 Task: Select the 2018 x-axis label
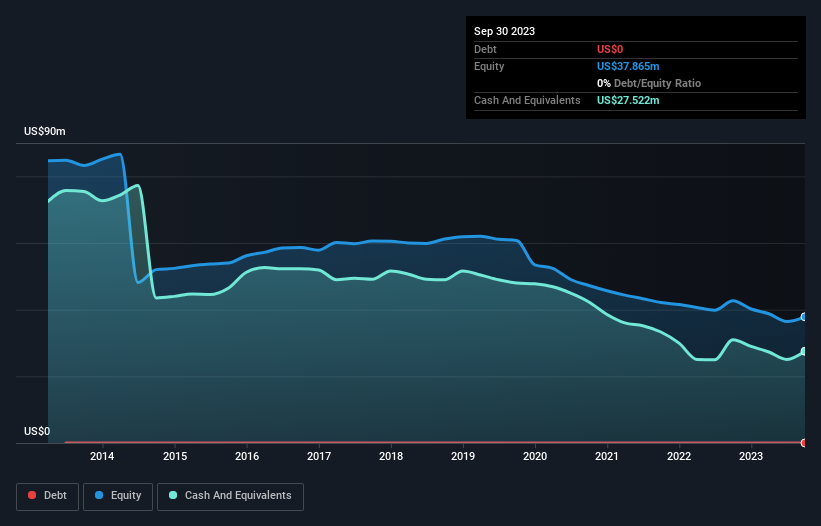(391, 456)
